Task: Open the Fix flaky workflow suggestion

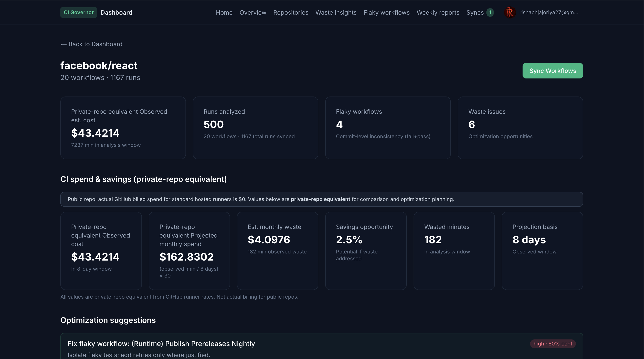Action: pos(161,344)
